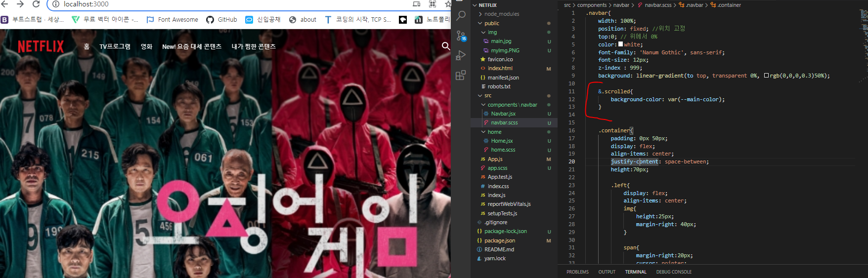Image resolution: width=868 pixels, height=278 pixels.
Task: Open the Font Awesome bookmark
Action: tap(173, 20)
